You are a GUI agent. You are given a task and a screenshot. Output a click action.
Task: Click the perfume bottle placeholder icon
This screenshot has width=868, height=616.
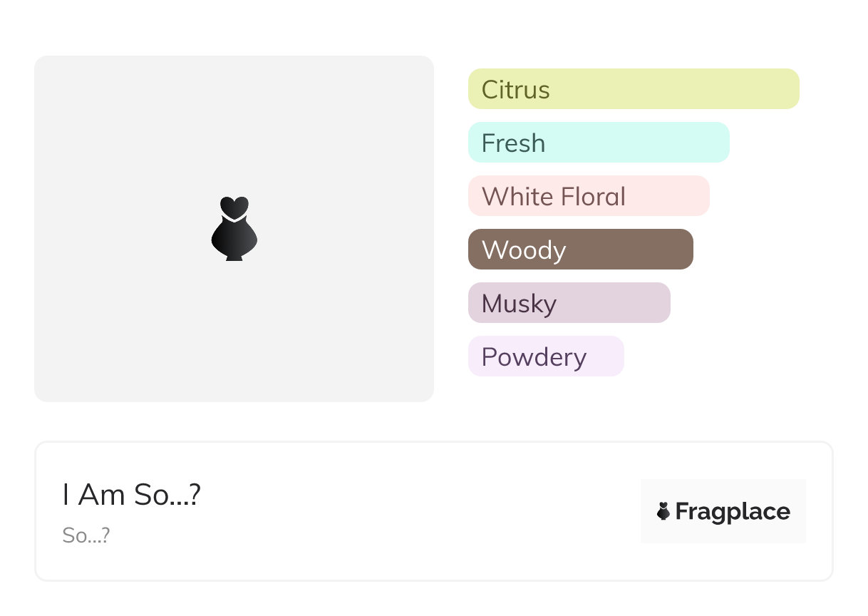[234, 229]
